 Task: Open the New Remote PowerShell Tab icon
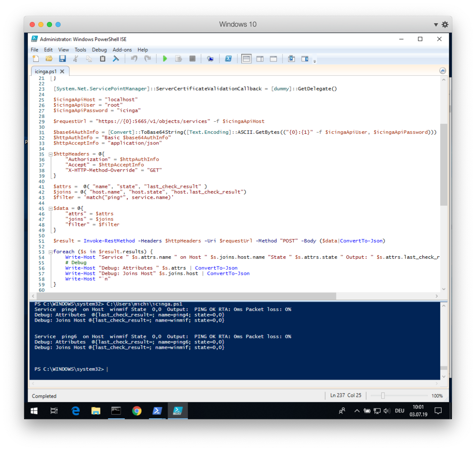(x=210, y=58)
